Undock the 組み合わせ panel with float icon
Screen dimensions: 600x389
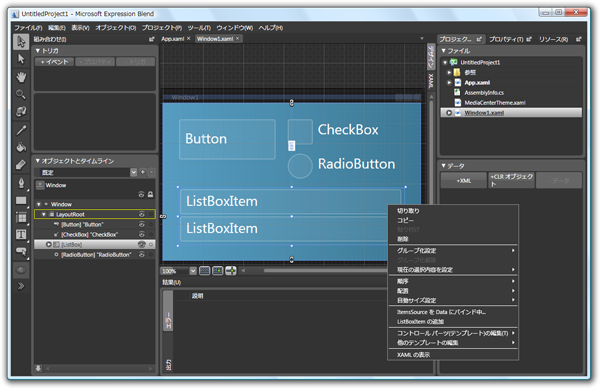[152, 39]
